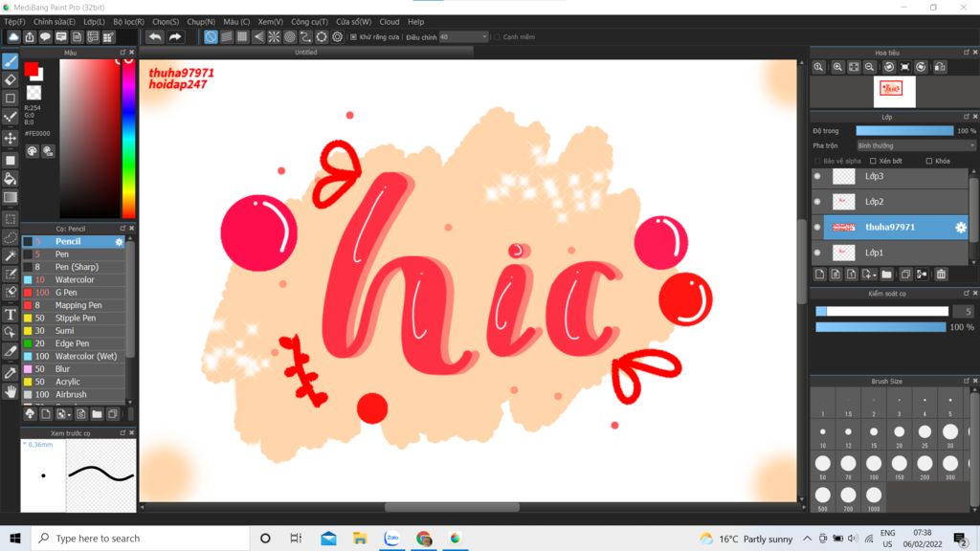
Task: Hide the Lớp2 layer
Action: coord(817,202)
